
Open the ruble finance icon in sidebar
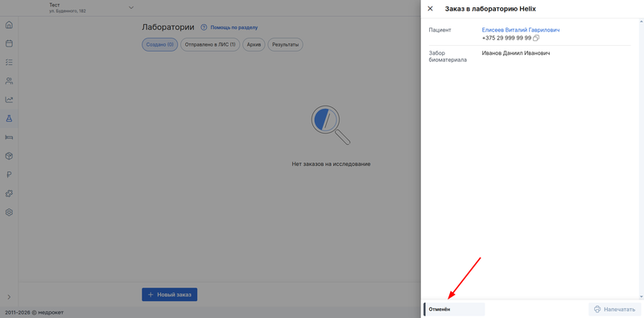point(9,175)
